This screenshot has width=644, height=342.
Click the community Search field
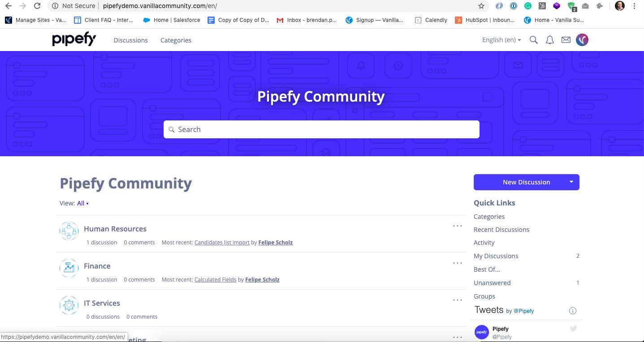(x=321, y=129)
